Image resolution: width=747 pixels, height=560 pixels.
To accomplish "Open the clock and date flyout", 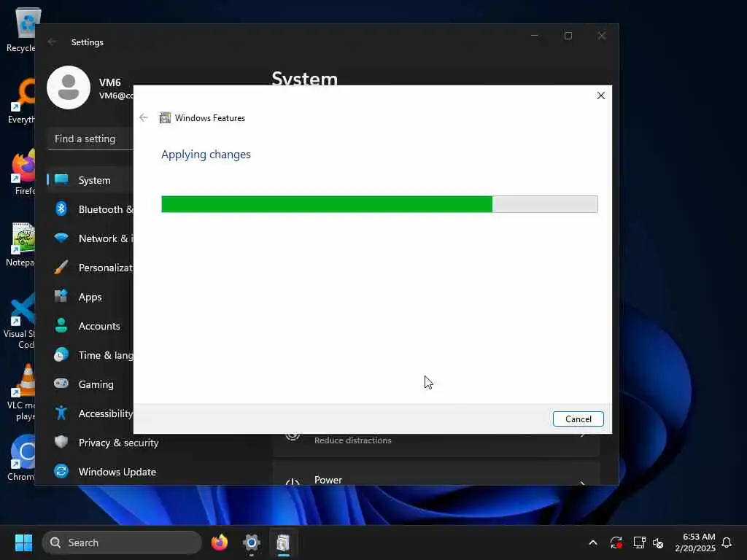I will tap(694, 542).
